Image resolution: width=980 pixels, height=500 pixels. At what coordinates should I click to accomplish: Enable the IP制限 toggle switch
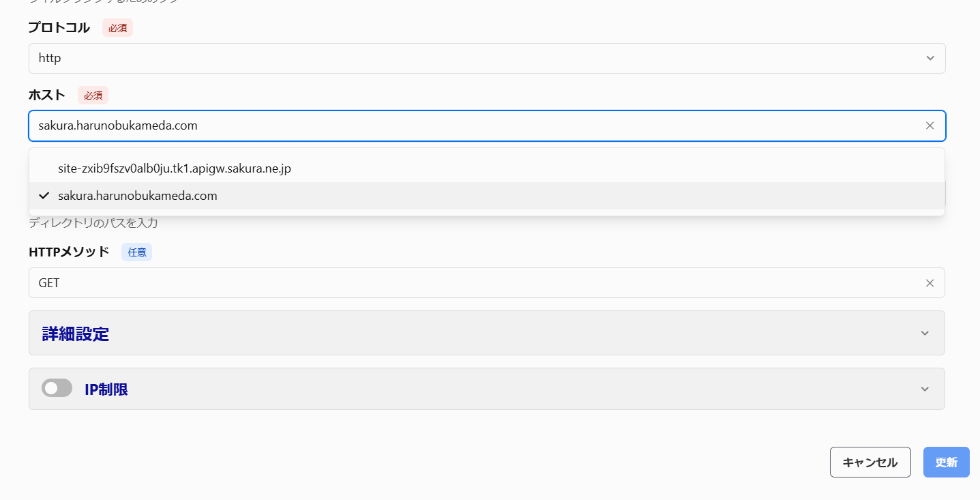click(x=57, y=389)
